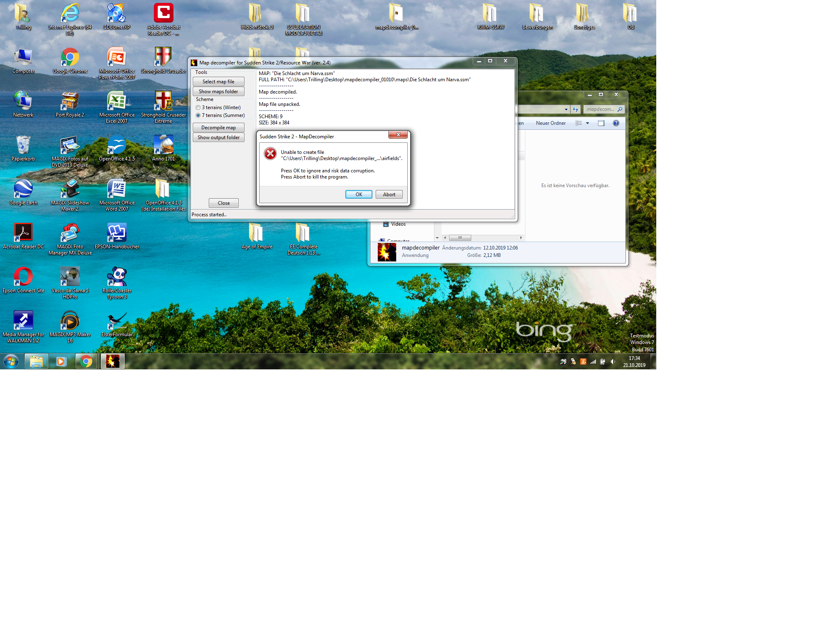Click the volume icon in the system tray
Screen dimensions: 840x623
pos(613,362)
